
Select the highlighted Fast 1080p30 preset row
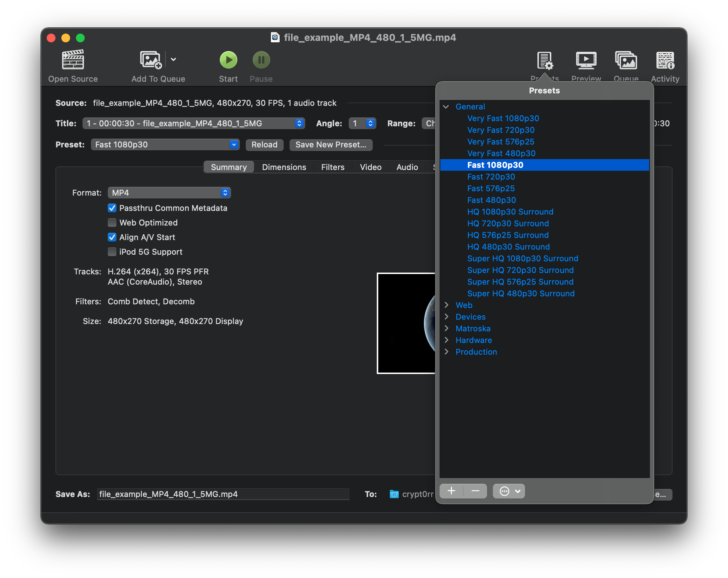pos(544,165)
